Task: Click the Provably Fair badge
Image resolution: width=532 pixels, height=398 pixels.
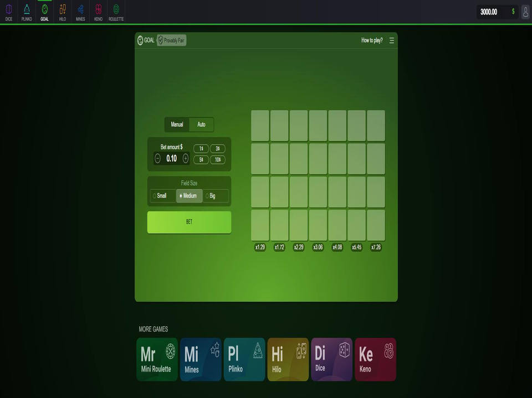Action: click(172, 40)
